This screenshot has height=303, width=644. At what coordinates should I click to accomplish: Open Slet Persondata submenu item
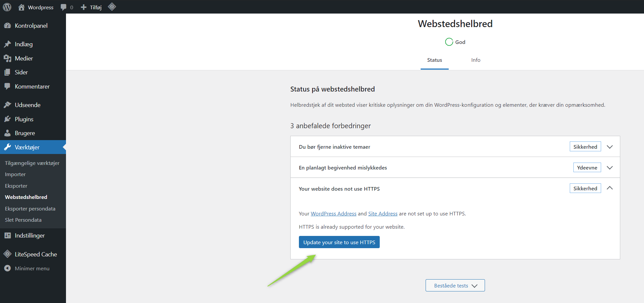[23, 220]
